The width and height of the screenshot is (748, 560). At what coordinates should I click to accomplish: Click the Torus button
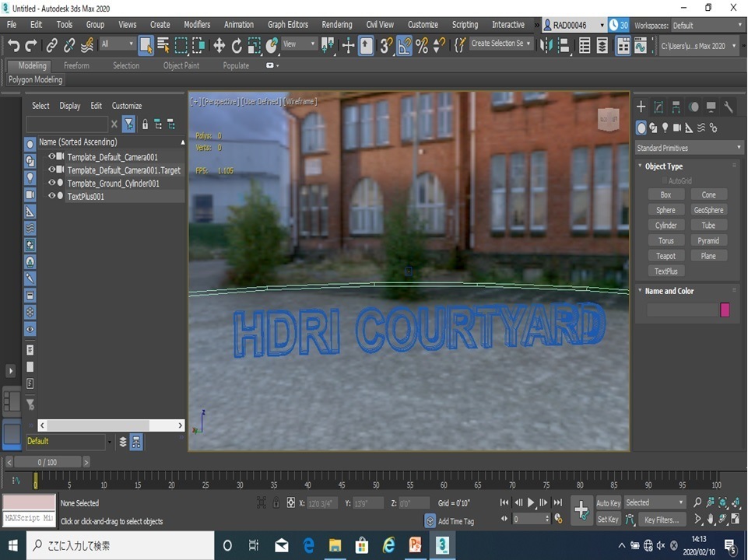pos(666,240)
